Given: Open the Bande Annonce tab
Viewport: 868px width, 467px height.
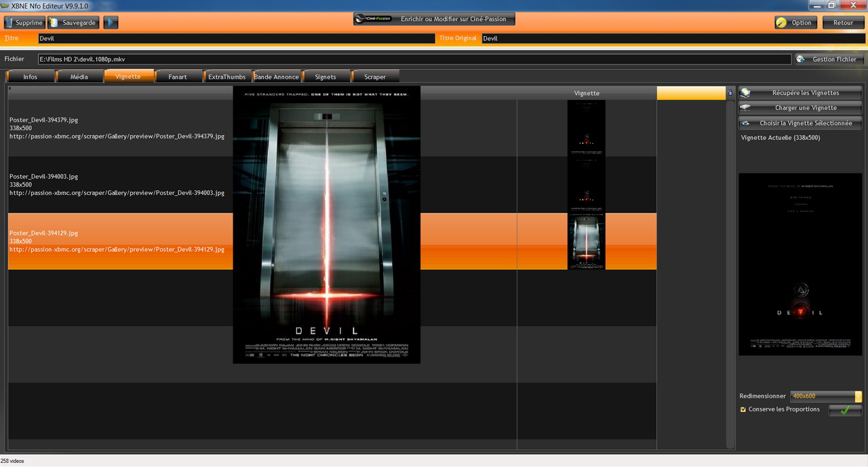Looking at the screenshot, I should click(x=277, y=77).
